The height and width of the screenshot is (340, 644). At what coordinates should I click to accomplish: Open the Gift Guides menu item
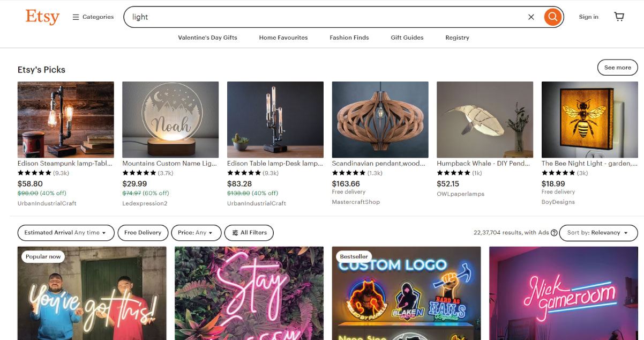tap(407, 38)
